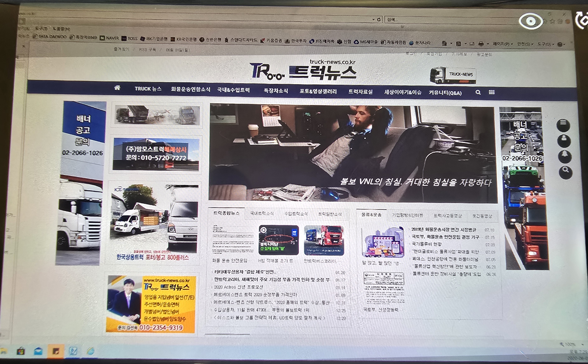This screenshot has height=364, width=588.
Task: Open the 특장차소식 menu item
Action: pyautogui.click(x=276, y=91)
